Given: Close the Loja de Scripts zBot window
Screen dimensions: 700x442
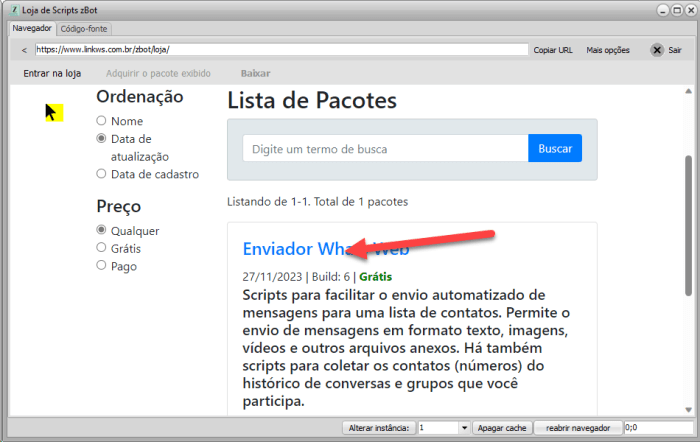Looking at the screenshot, I should tap(691, 11).
